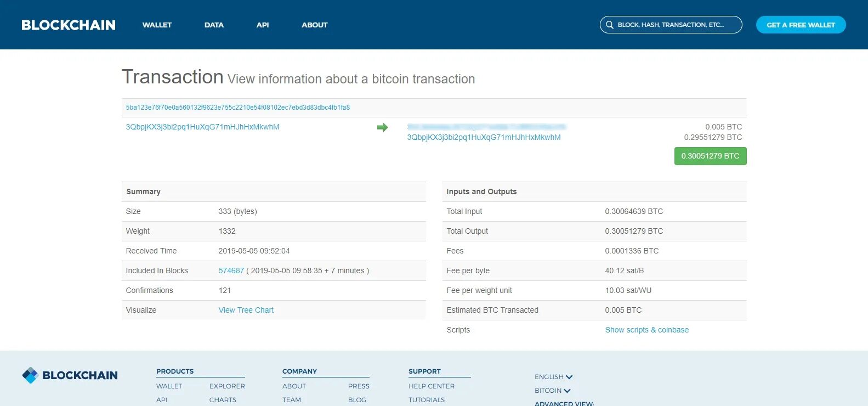
Task: Click the BLOCKCHAIN logo in header
Action: pyautogui.click(x=69, y=25)
